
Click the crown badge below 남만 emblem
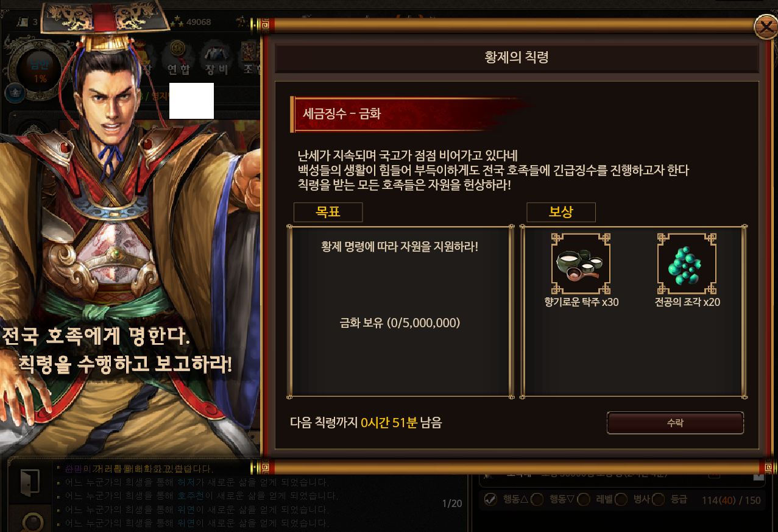coord(14,93)
